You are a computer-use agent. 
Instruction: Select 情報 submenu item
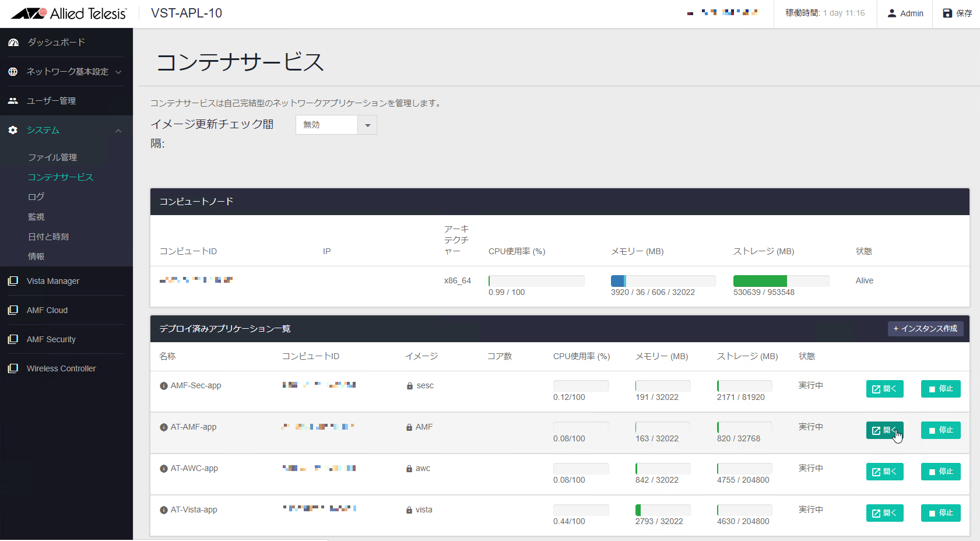pos(36,257)
